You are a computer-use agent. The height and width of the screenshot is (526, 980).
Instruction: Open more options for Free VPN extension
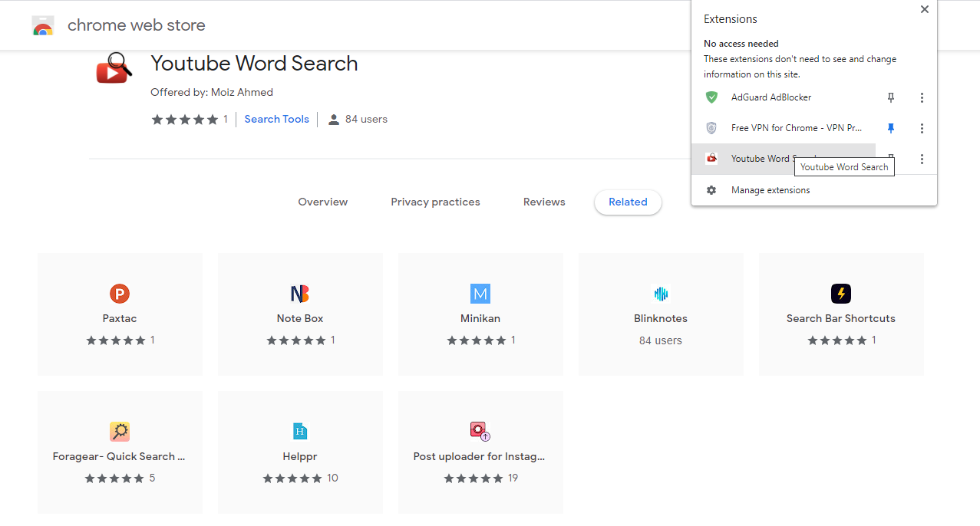922,128
